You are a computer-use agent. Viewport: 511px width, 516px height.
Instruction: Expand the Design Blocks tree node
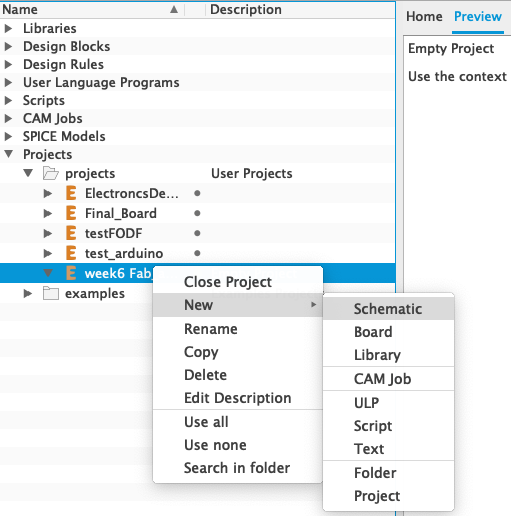pos(9,46)
